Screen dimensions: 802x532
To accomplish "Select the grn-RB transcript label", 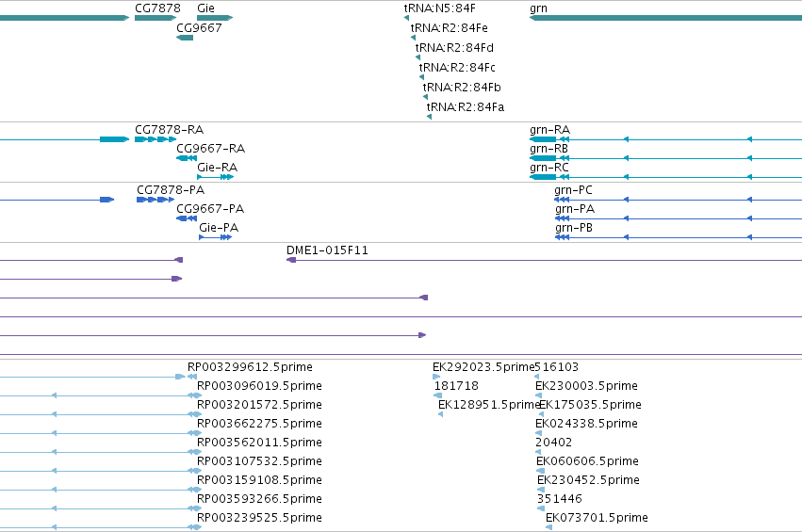I will pos(548,149).
